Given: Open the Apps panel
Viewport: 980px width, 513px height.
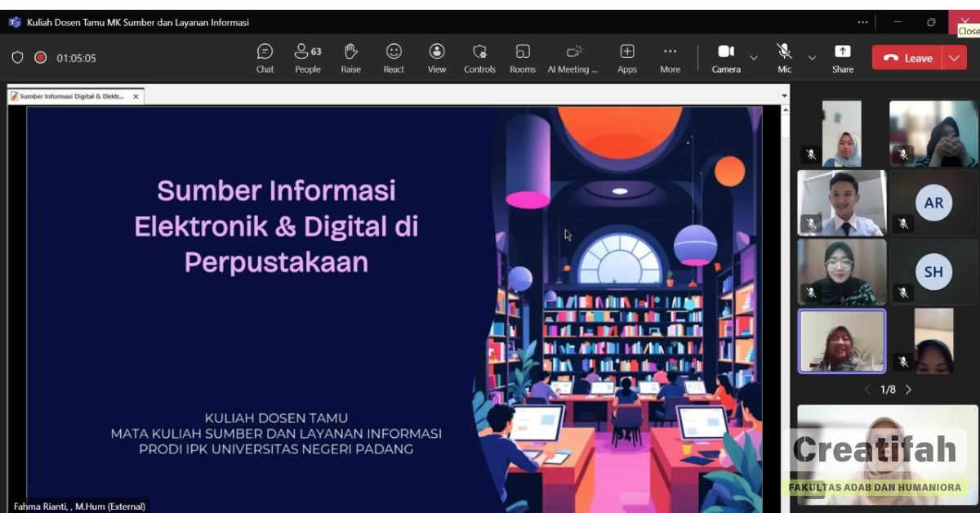Looking at the screenshot, I should coord(626,57).
